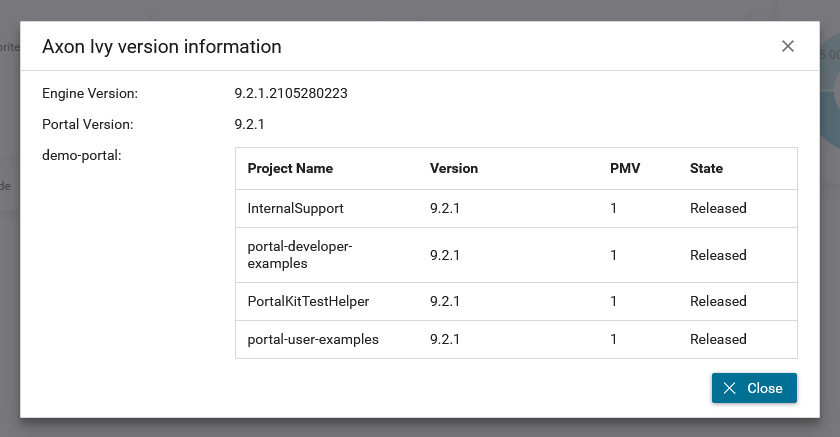This screenshot has height=437, width=840.
Task: Close the dialog with the X icon
Action: click(788, 46)
